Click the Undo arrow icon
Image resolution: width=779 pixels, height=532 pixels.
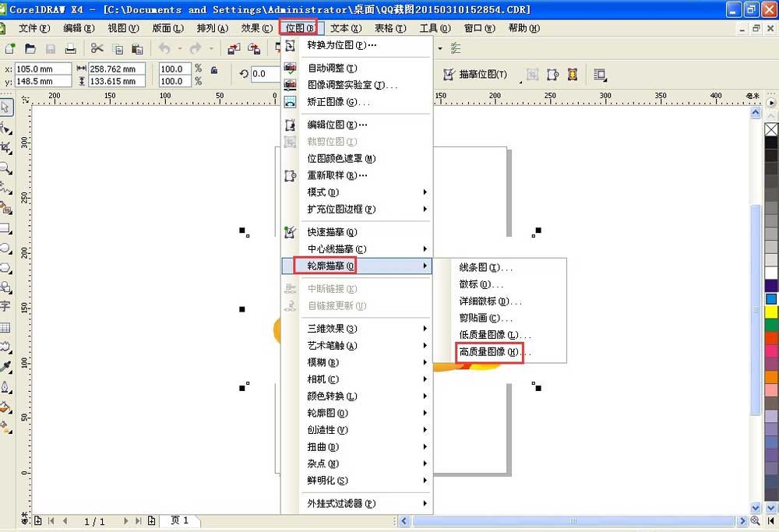coord(164,48)
